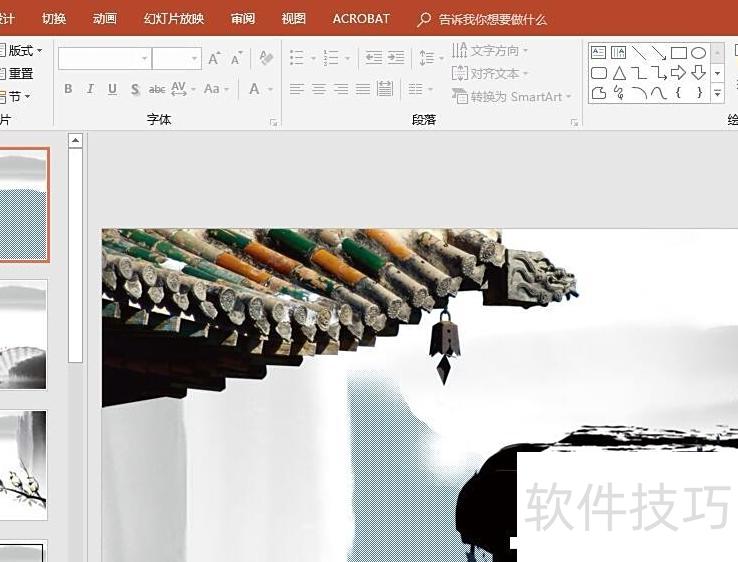This screenshot has height=562, width=738.
Task: Select the Oval shape in gallery
Action: [698, 52]
